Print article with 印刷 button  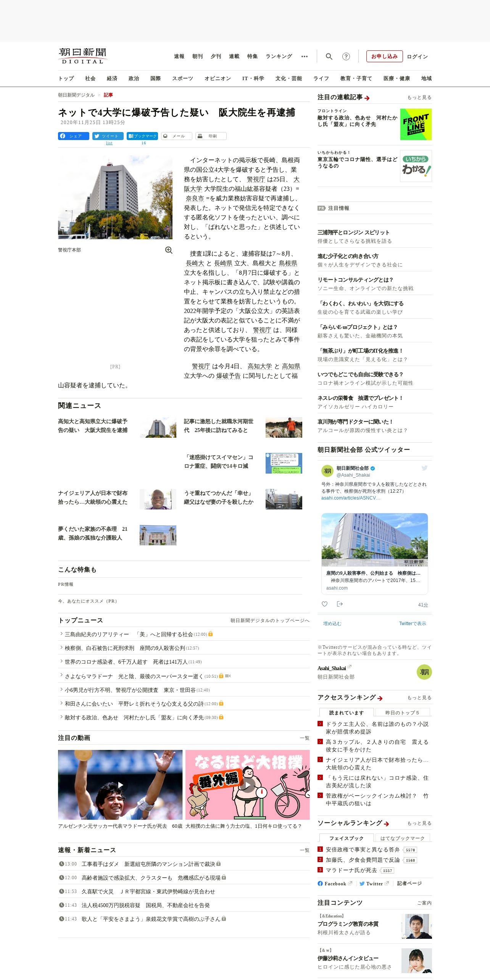[x=211, y=136]
